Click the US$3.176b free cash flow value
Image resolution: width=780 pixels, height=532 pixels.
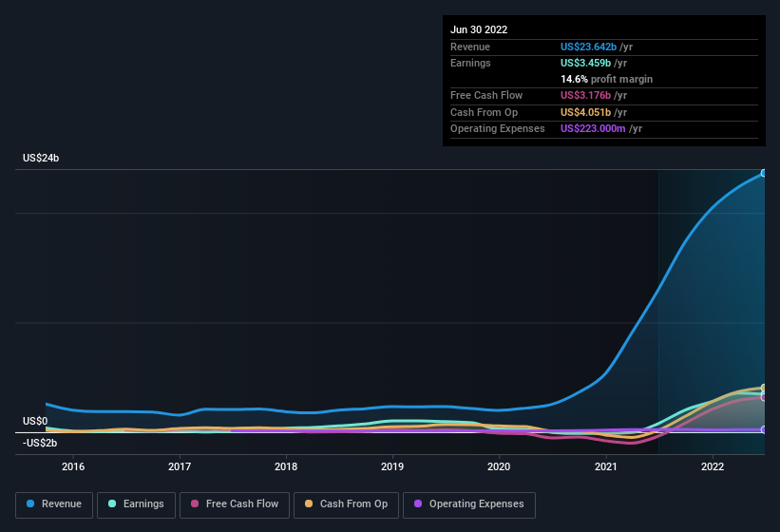[585, 95]
